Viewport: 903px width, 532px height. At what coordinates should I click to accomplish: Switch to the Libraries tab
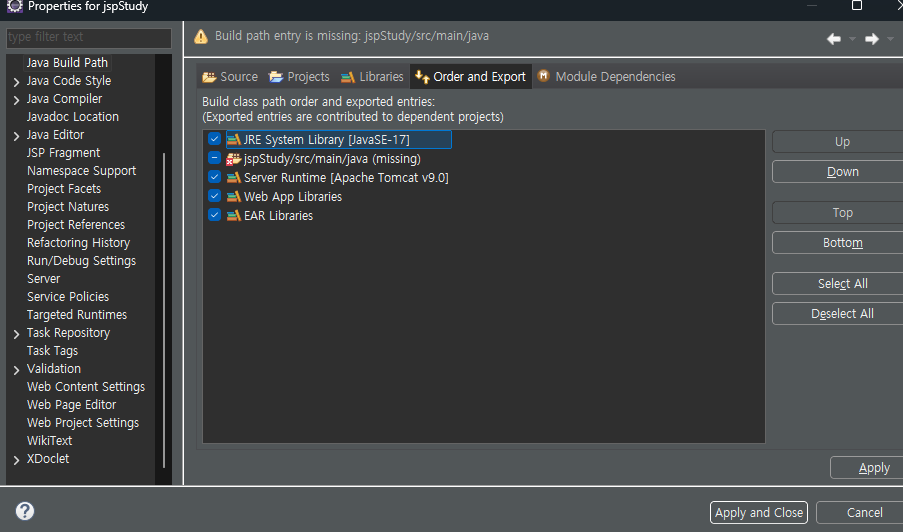(x=372, y=77)
